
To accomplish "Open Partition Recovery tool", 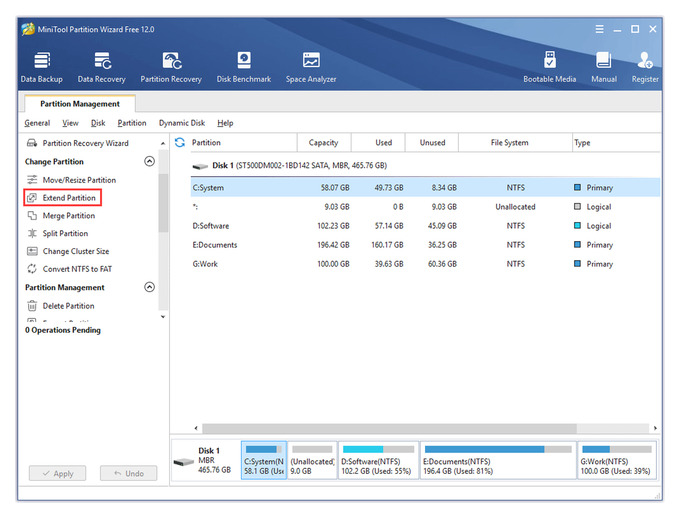I will pos(171,67).
